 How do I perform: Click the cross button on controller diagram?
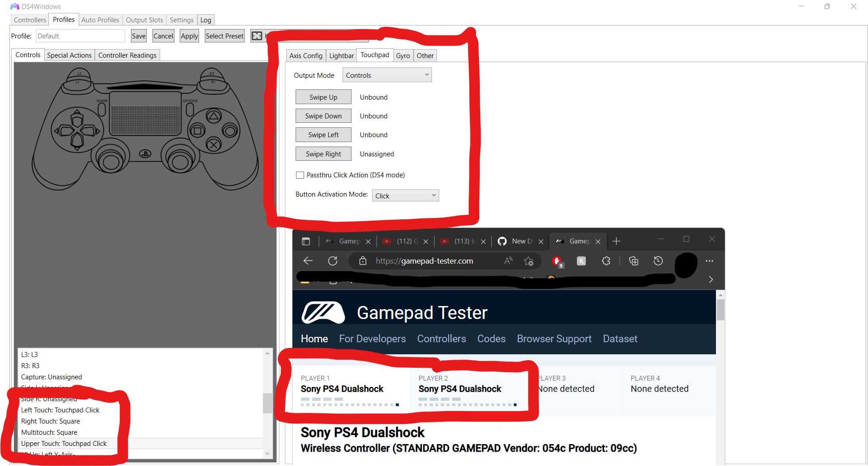pyautogui.click(x=214, y=145)
